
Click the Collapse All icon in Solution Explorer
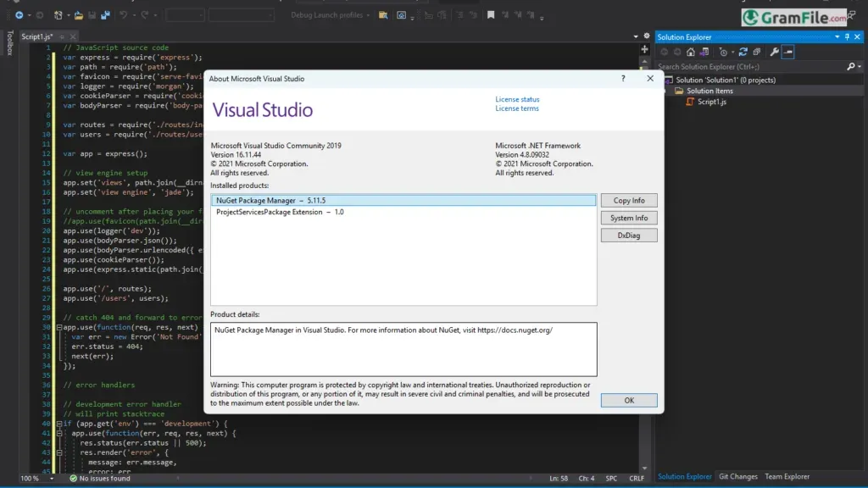click(757, 52)
